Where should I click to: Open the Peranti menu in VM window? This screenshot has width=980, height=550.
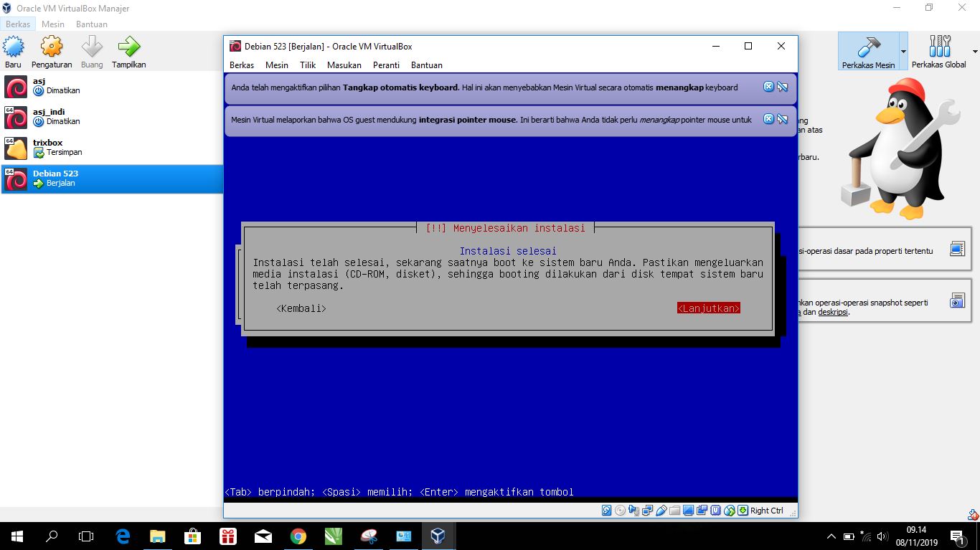pyautogui.click(x=386, y=65)
